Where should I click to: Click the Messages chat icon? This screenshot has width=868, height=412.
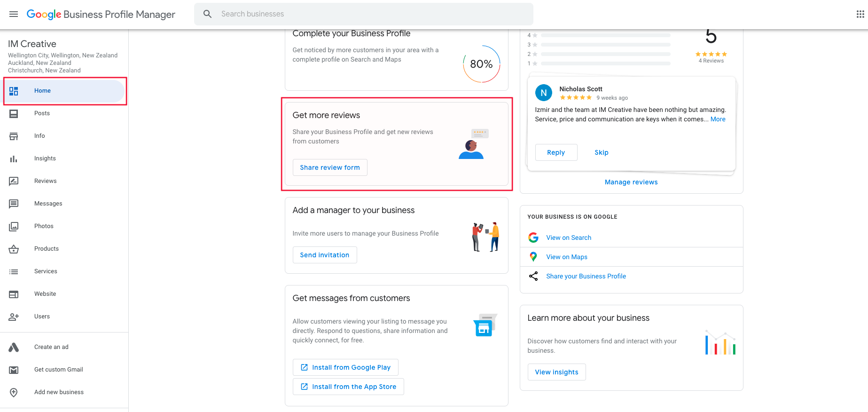14,204
